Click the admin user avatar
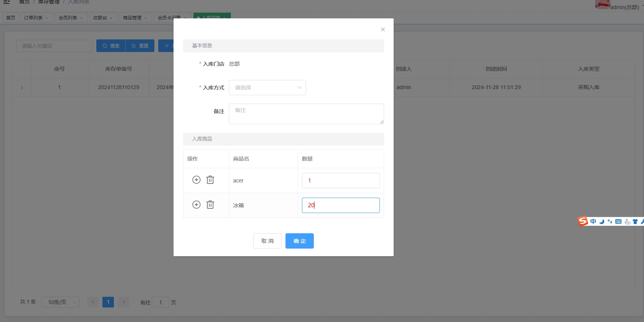 (x=602, y=4)
